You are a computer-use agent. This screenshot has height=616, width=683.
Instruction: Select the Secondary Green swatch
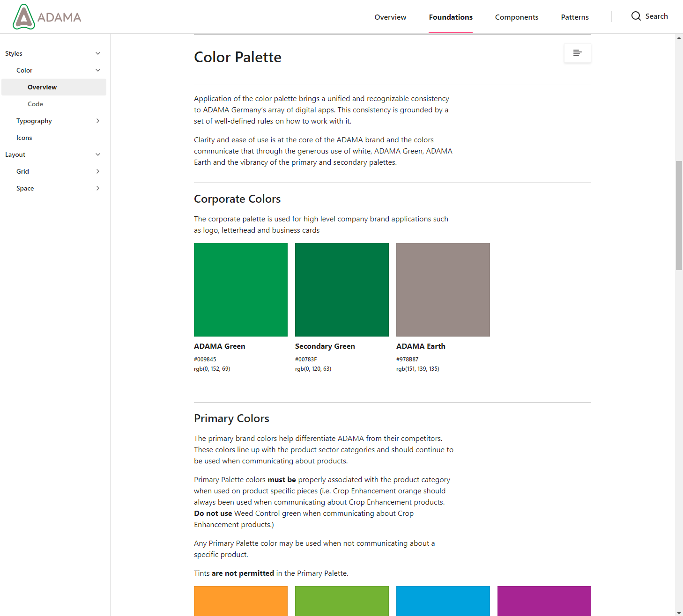[x=342, y=290]
